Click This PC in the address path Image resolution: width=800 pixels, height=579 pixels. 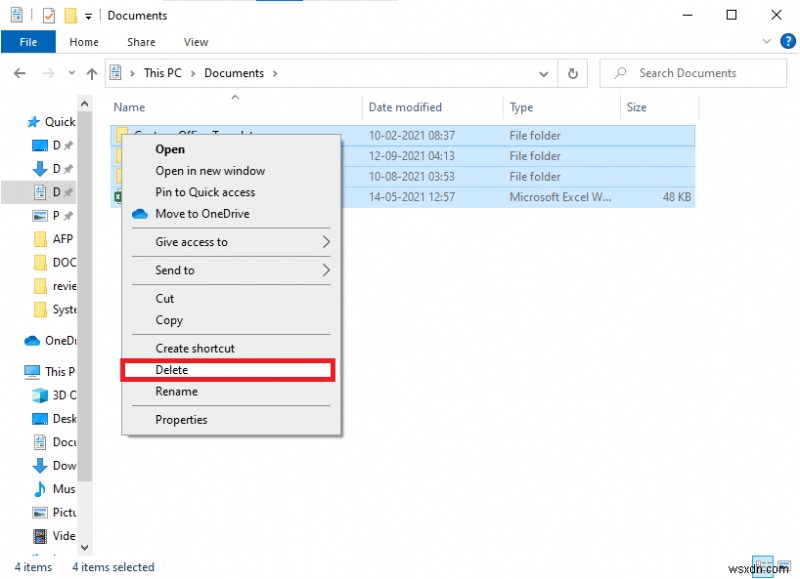coord(162,73)
